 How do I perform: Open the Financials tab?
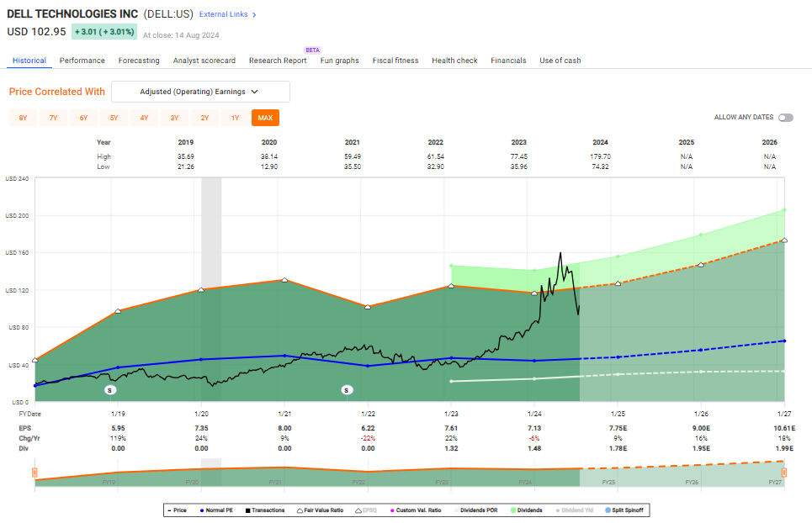pos(508,61)
